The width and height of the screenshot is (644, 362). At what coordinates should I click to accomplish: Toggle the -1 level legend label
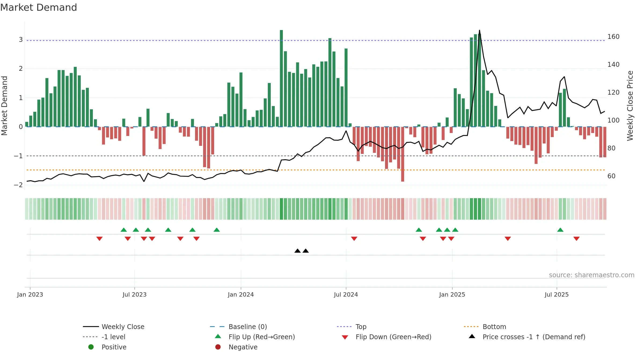point(114,337)
